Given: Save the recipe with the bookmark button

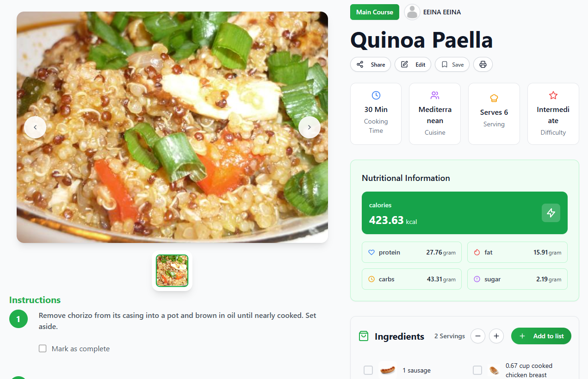Looking at the screenshot, I should (452, 64).
